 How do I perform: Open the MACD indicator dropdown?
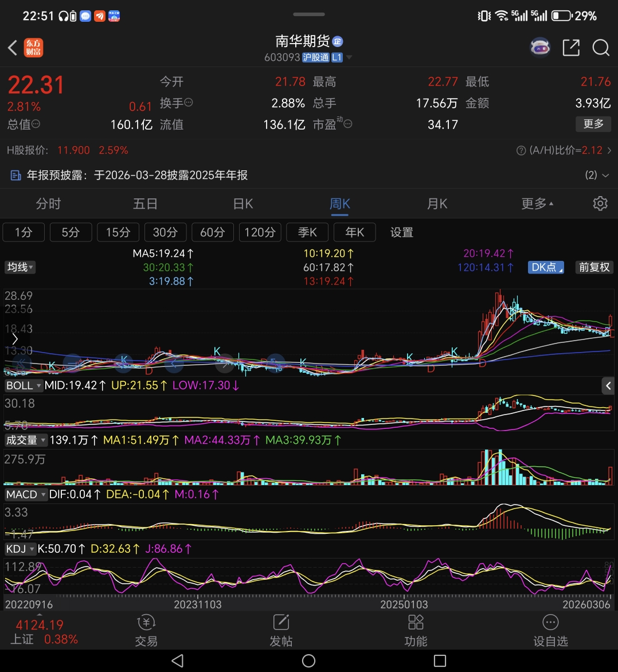point(26,494)
